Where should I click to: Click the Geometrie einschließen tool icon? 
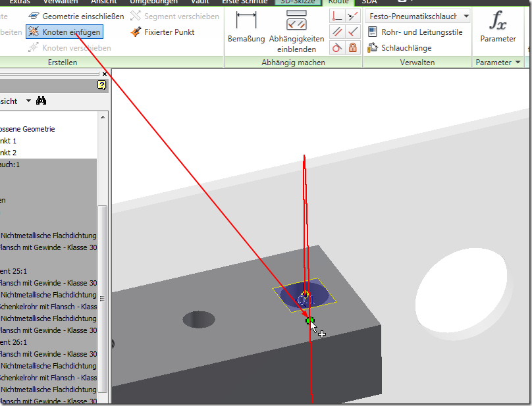pyautogui.click(x=34, y=16)
